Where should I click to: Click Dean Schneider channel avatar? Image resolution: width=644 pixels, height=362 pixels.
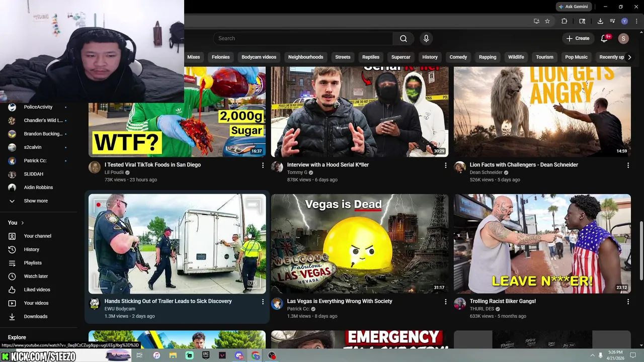tap(460, 167)
